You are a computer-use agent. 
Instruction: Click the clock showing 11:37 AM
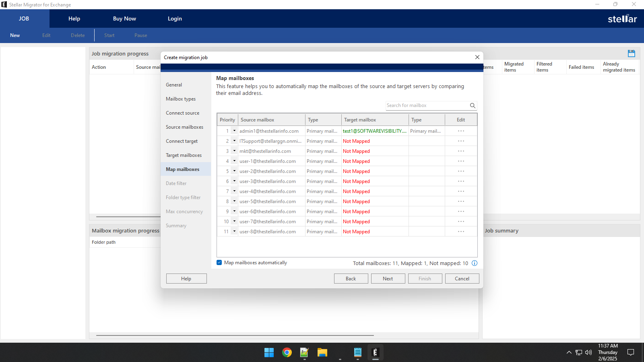tap(608, 346)
